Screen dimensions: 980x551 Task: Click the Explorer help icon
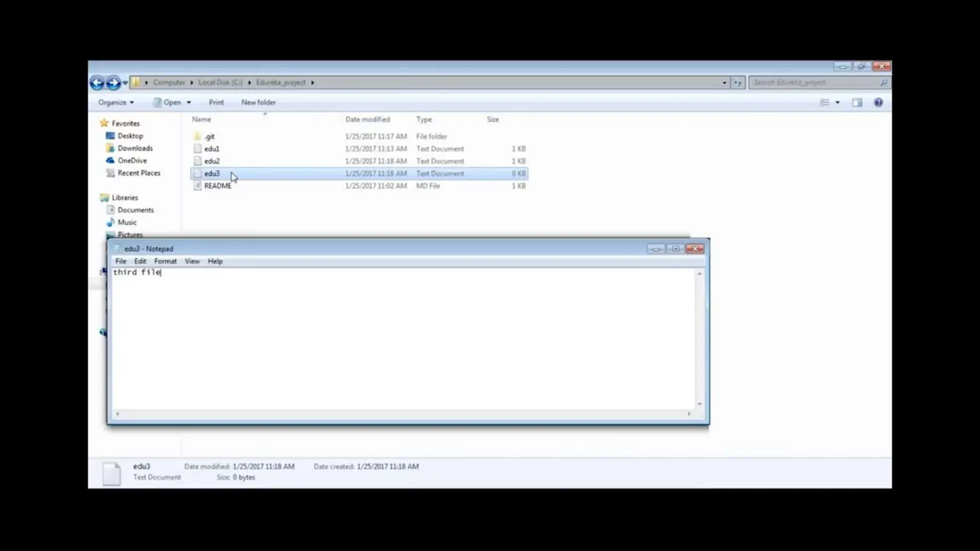pos(878,102)
